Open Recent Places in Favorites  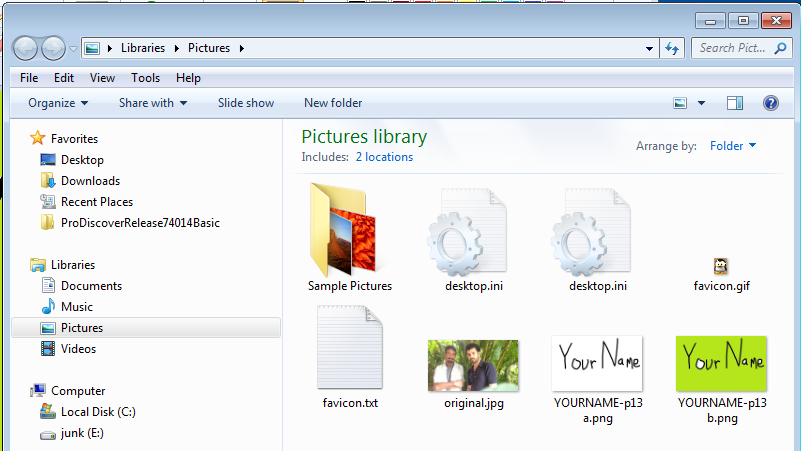coord(97,202)
